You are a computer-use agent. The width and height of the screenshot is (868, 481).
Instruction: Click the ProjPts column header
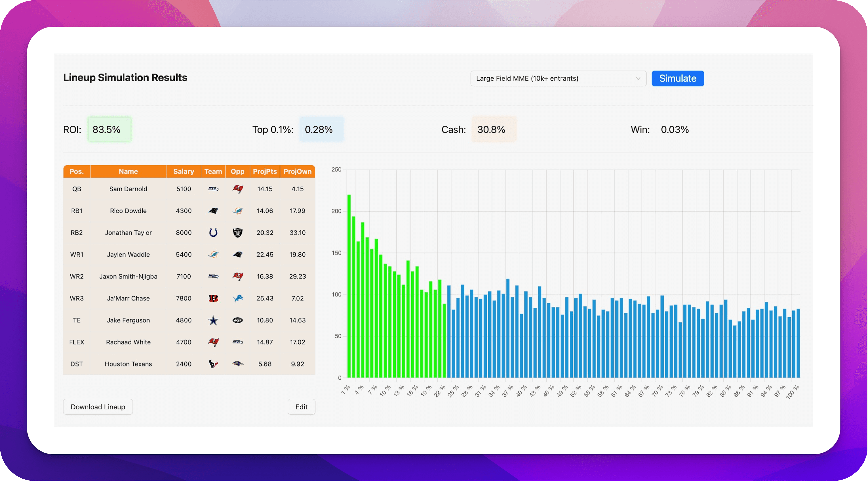[x=265, y=171]
